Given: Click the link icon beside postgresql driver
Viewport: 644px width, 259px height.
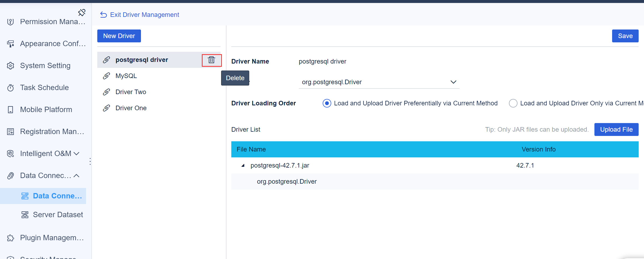Looking at the screenshot, I should click(x=107, y=60).
